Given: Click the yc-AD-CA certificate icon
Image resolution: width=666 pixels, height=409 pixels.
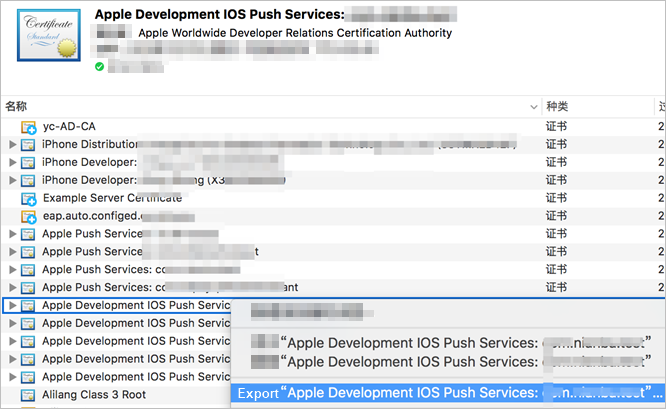Looking at the screenshot, I should coord(28,127).
